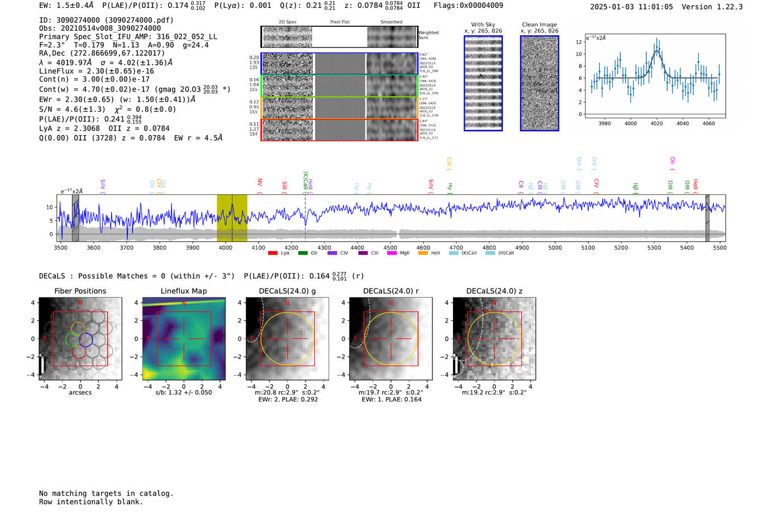Click the (H)CaII light blue legend swatch

[490, 253]
